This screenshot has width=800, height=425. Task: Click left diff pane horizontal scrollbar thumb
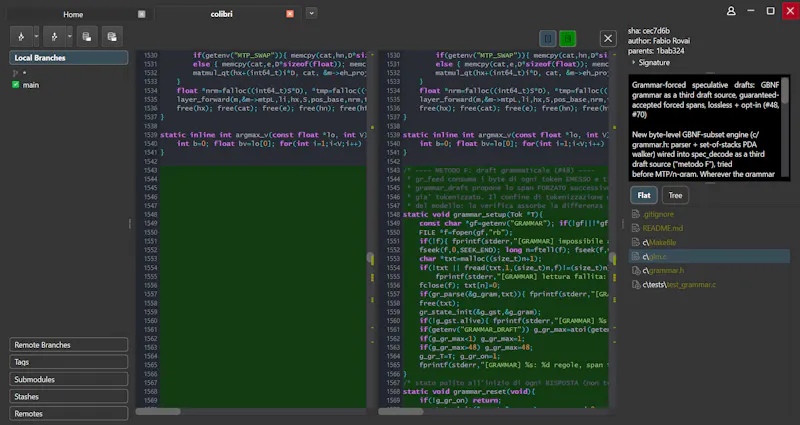coord(158,411)
